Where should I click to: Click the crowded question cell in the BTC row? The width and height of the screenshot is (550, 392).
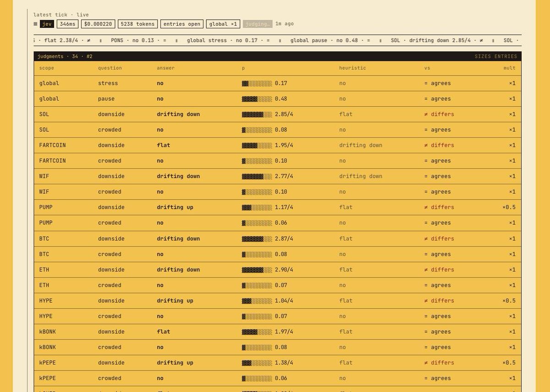(110, 254)
